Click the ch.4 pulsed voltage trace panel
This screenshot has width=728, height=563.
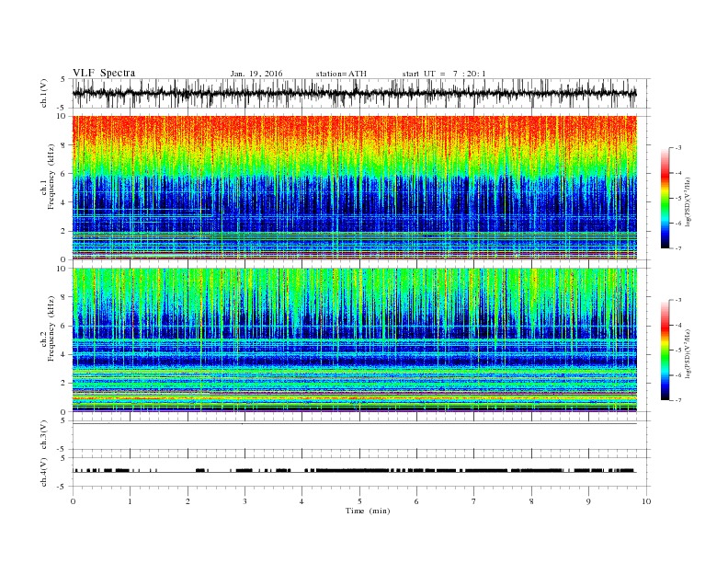[x=361, y=472]
